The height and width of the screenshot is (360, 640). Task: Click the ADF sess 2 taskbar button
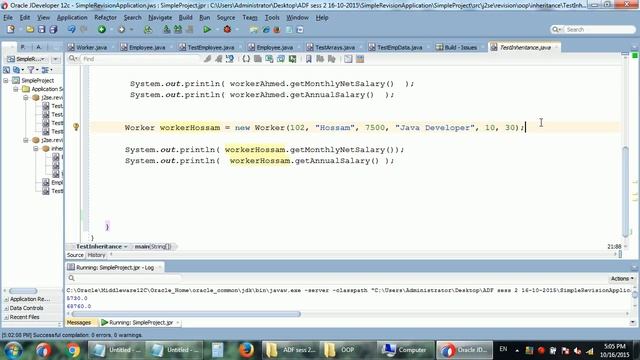[291, 350]
